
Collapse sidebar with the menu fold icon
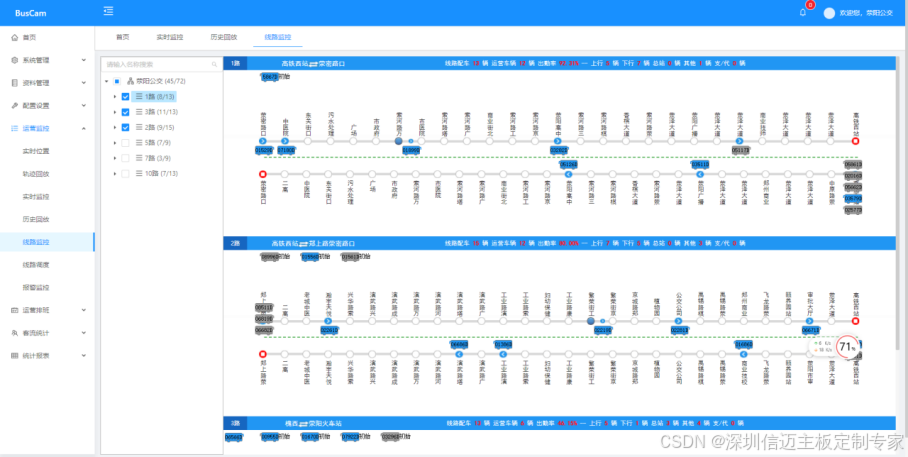(108, 11)
